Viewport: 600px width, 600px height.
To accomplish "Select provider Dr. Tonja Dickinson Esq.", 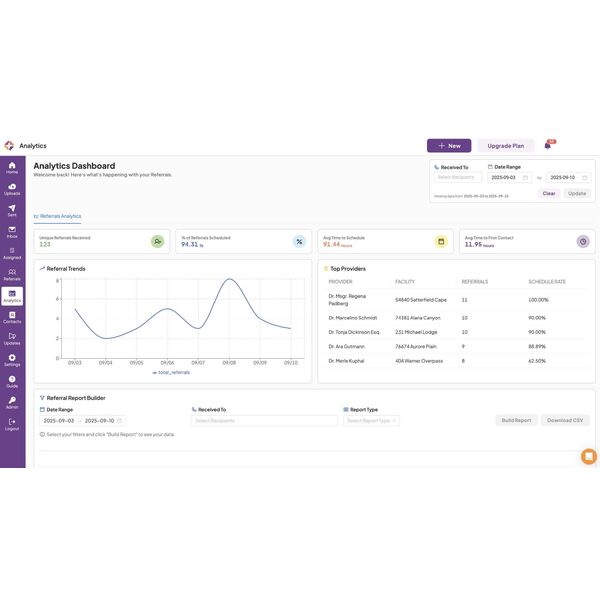I will (x=354, y=332).
